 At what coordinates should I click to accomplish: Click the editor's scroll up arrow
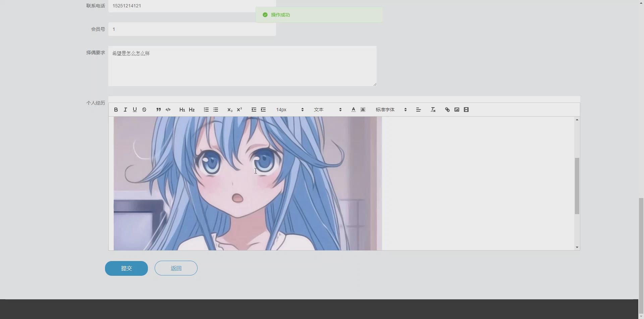(x=577, y=120)
